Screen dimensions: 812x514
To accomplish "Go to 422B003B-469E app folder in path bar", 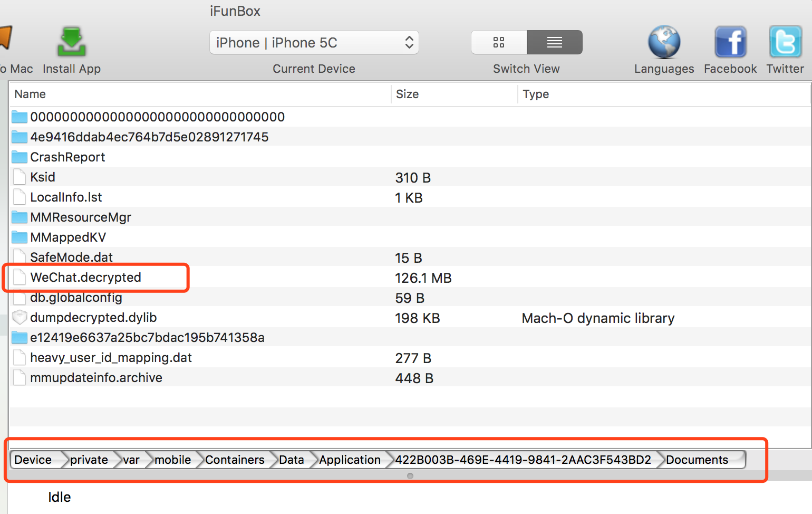I will tap(523, 460).
